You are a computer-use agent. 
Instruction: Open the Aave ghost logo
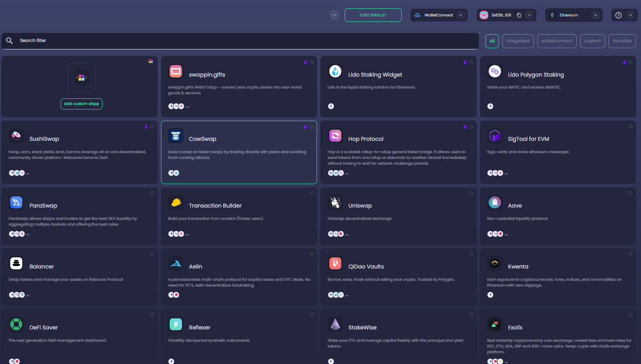(x=495, y=202)
